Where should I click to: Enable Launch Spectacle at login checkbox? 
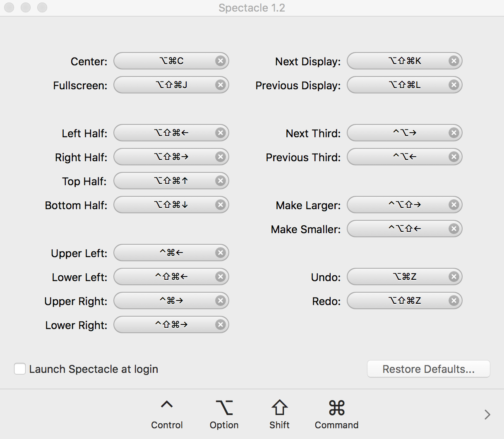20,369
